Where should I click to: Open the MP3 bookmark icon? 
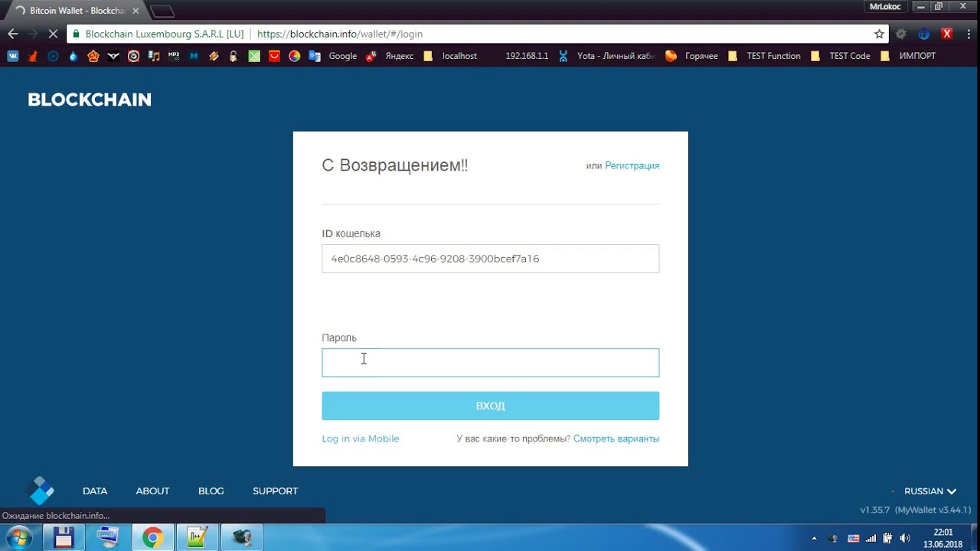pos(174,56)
